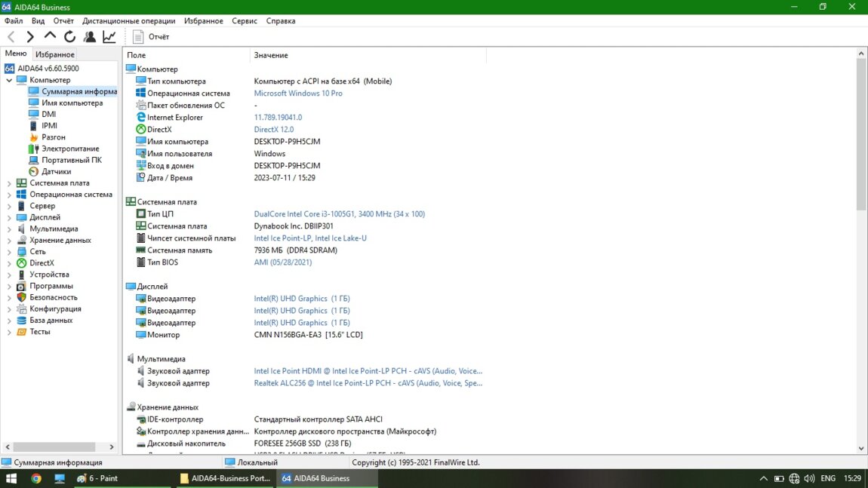868x488 pixels.
Task: Expand the Хранение данных tree node
Action: 9,241
